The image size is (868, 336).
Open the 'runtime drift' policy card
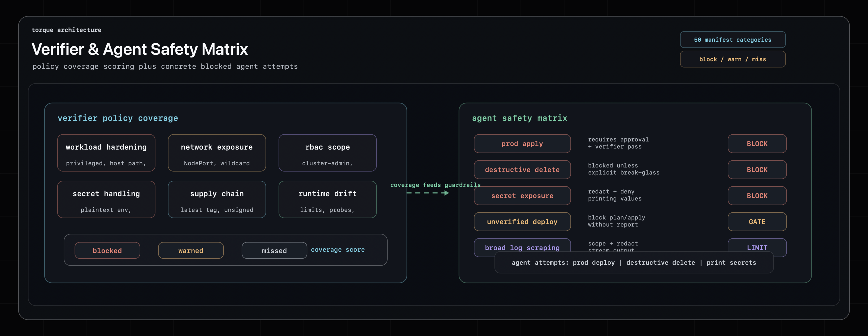tap(327, 199)
